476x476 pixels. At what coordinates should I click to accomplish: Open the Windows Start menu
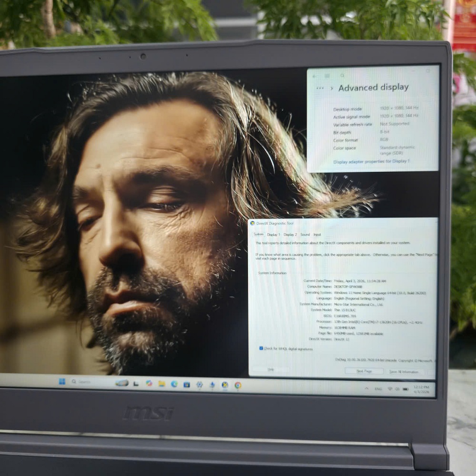(62, 382)
